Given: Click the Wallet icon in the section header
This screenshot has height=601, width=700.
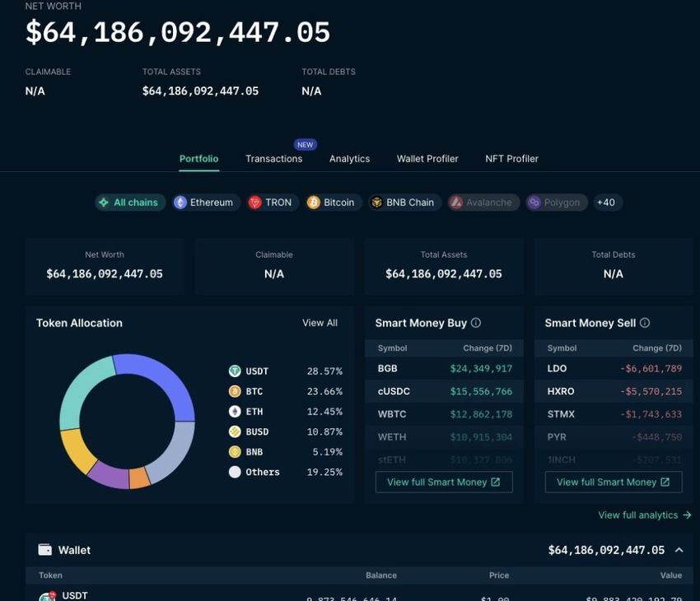Looking at the screenshot, I should [45, 550].
